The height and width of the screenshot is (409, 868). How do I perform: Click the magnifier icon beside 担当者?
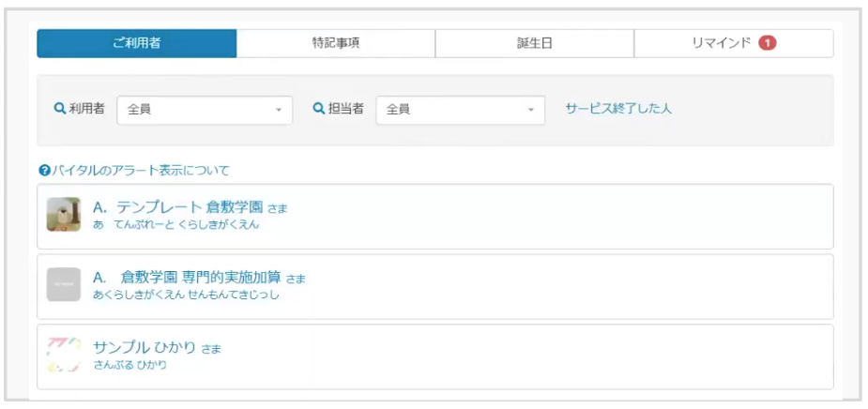[318, 109]
